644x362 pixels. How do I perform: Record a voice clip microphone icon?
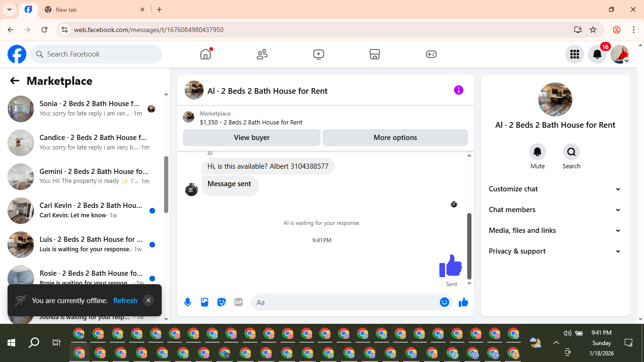[x=188, y=302]
